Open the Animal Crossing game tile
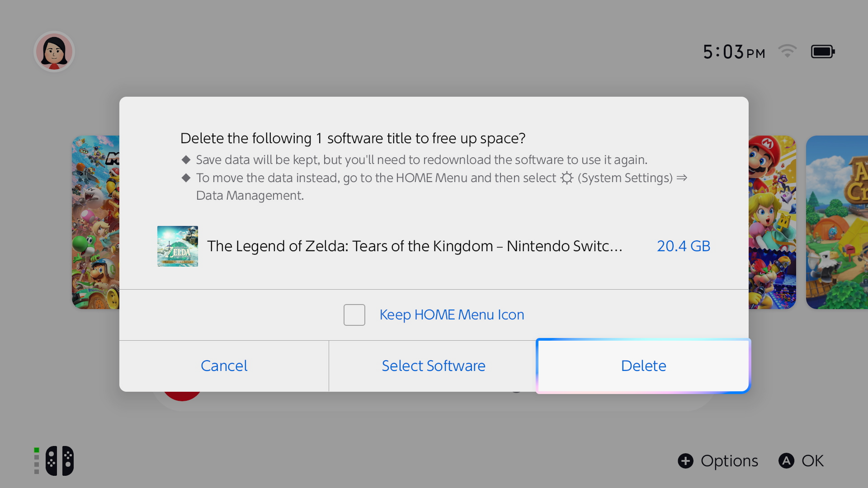The width and height of the screenshot is (868, 488). point(837,222)
